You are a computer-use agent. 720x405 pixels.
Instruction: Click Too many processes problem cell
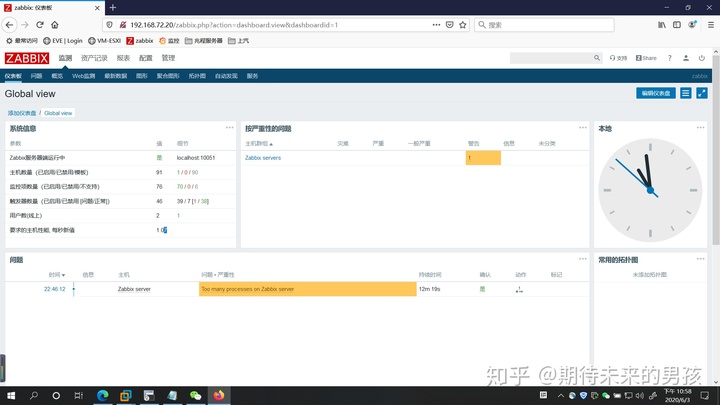tap(308, 289)
